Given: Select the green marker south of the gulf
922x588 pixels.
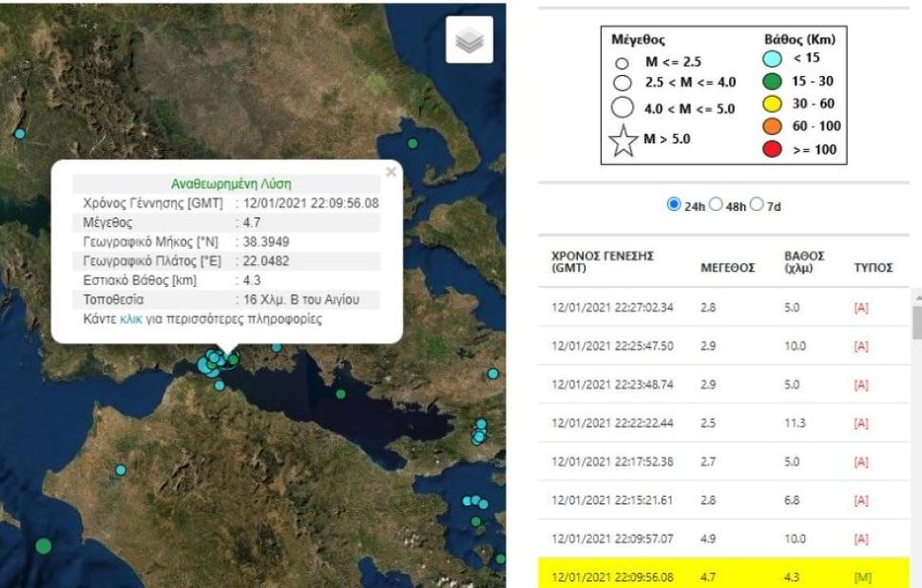Looking at the screenshot, I should tap(340, 394).
